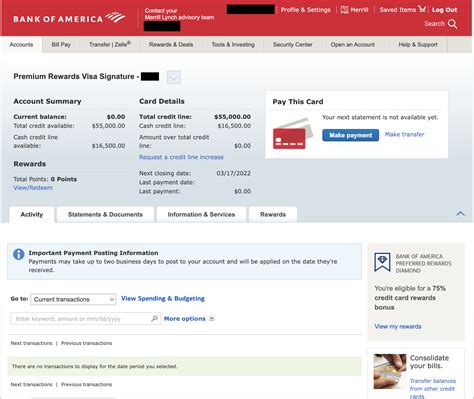
Task: Click the upper Previous transactions link
Action: 86,343
